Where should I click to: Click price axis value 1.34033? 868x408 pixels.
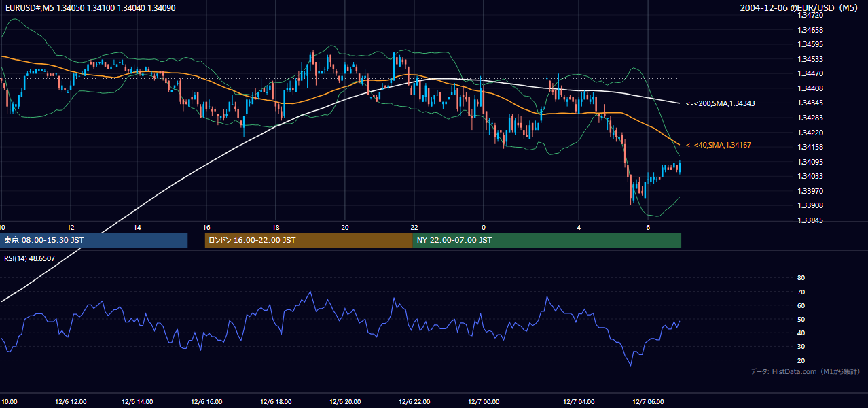[809, 176]
